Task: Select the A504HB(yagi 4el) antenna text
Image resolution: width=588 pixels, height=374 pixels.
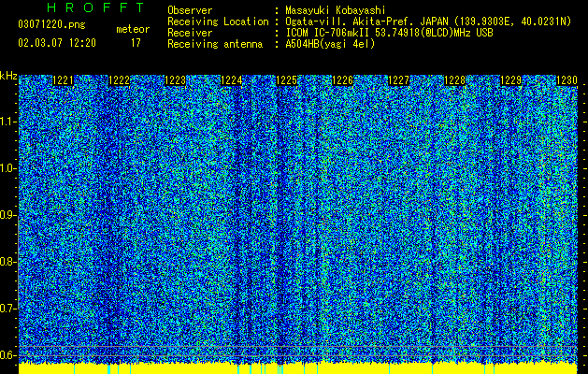Action: pyautogui.click(x=330, y=44)
